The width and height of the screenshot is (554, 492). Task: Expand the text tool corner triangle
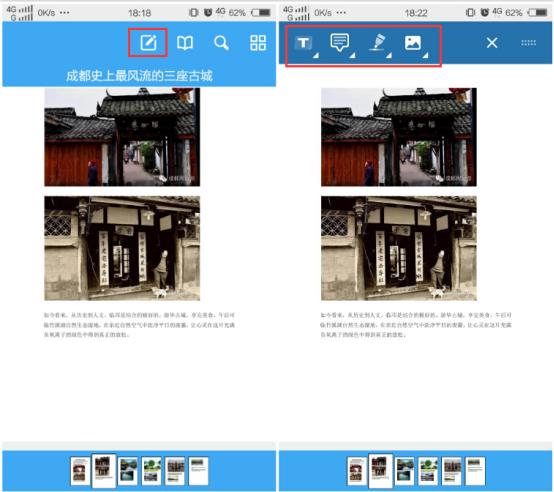click(316, 55)
